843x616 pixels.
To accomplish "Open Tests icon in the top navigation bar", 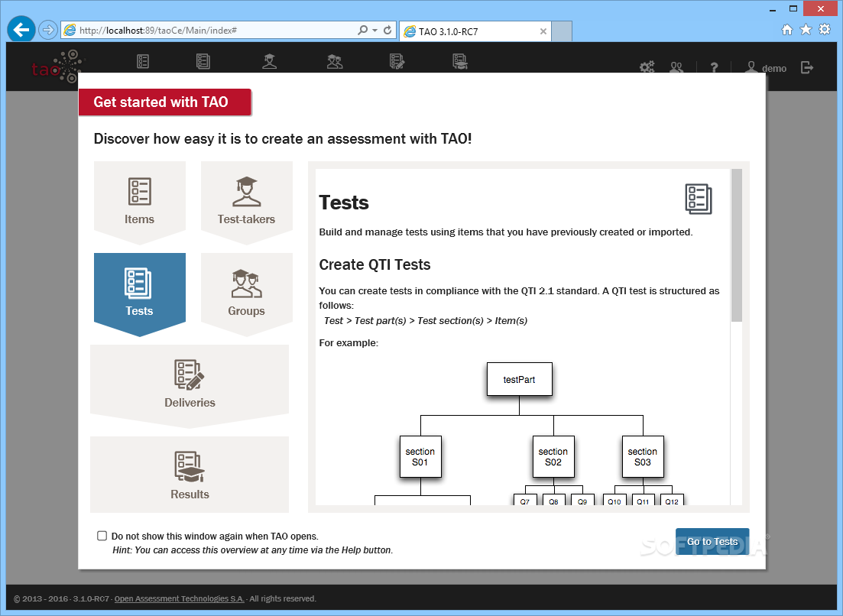I will coord(203,61).
